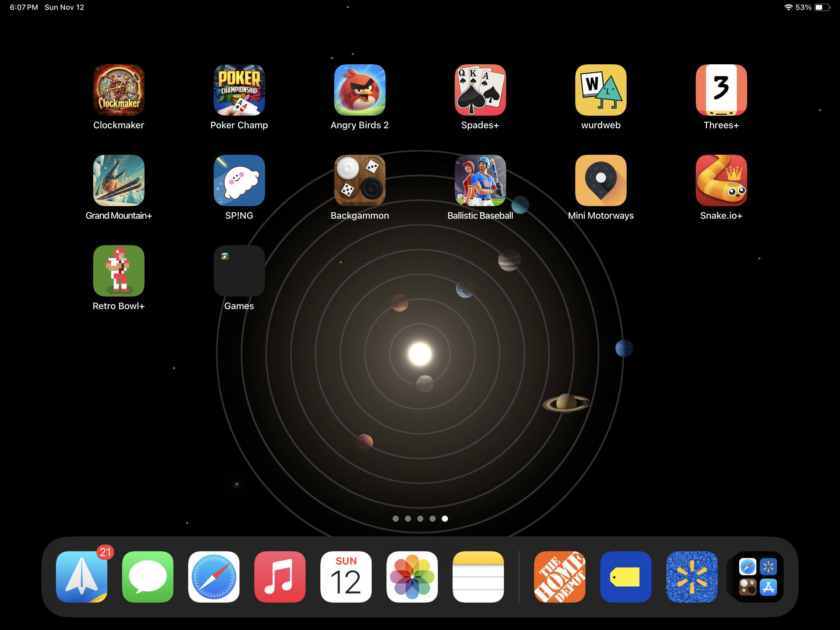Open Spark mail with 21 badge
The width and height of the screenshot is (840, 630).
82,576
